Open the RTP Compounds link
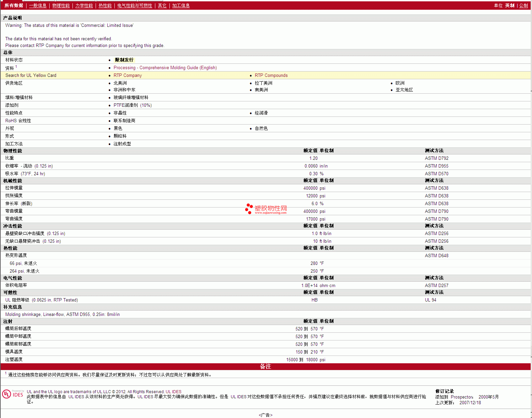 point(271,76)
